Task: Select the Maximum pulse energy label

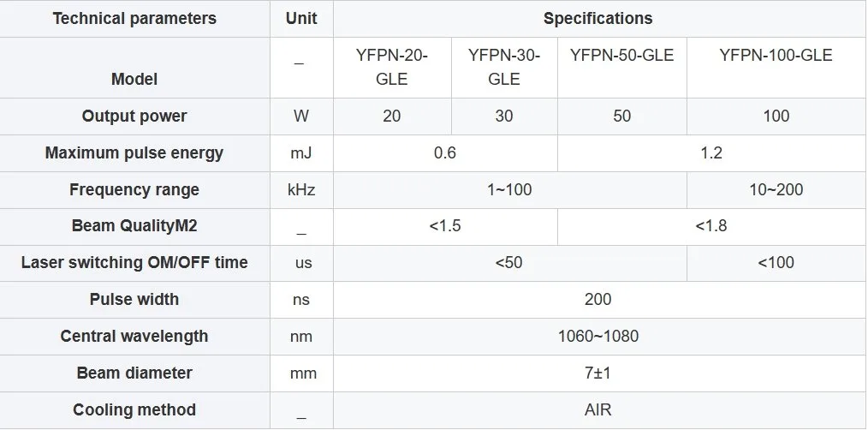Action: pos(134,153)
